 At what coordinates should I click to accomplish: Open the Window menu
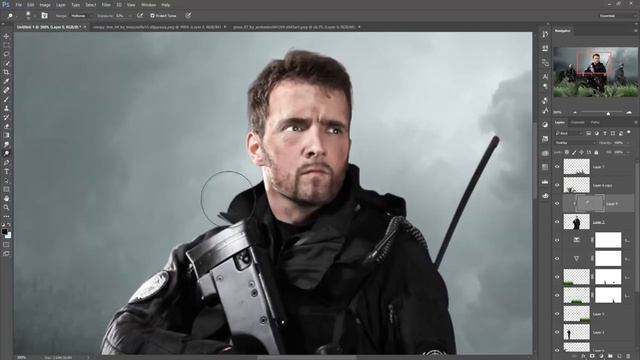pyautogui.click(x=148, y=5)
